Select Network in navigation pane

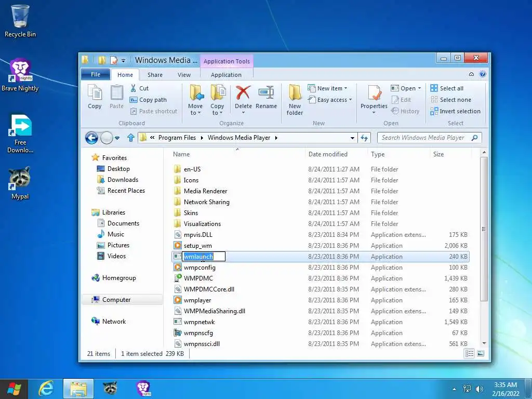click(x=109, y=321)
